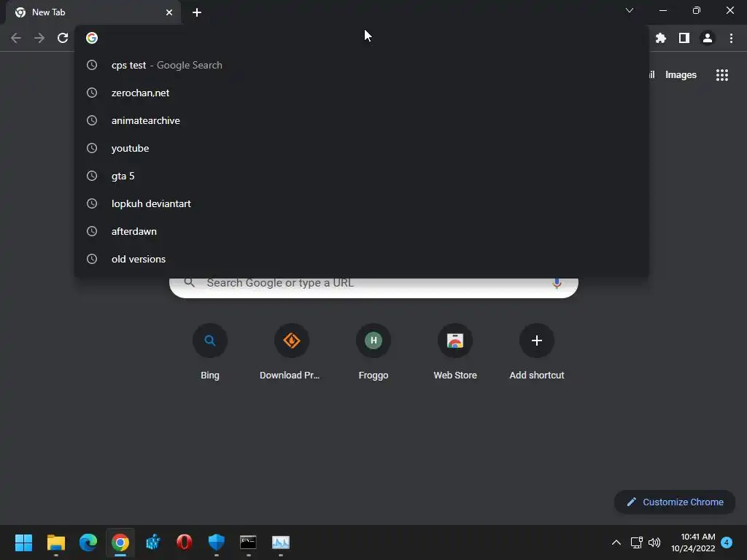Start voice search with microphone icon

click(557, 283)
